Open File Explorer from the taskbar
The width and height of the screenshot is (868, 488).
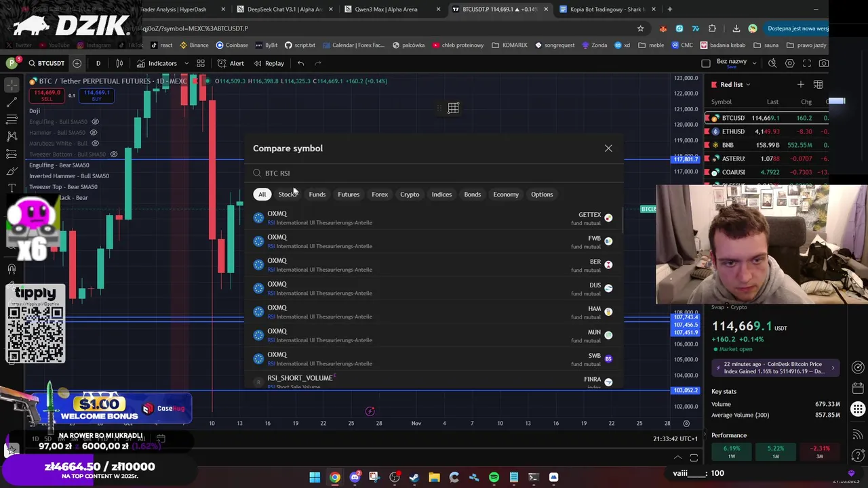(434, 477)
